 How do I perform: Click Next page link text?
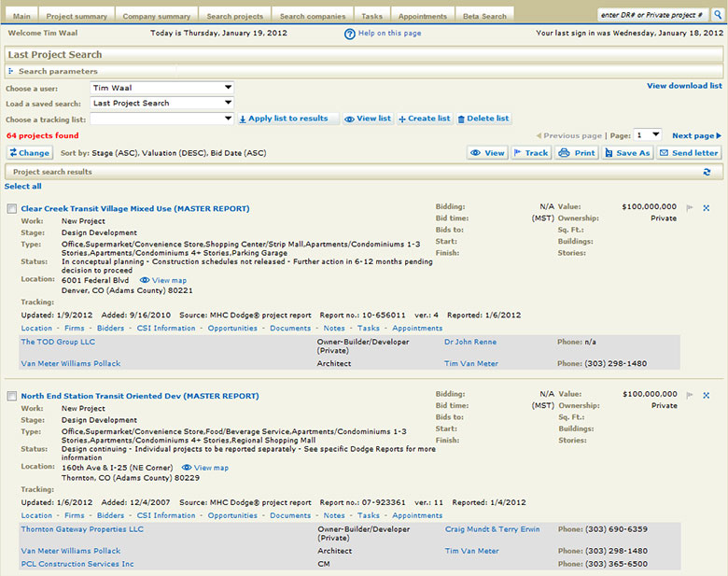[693, 135]
